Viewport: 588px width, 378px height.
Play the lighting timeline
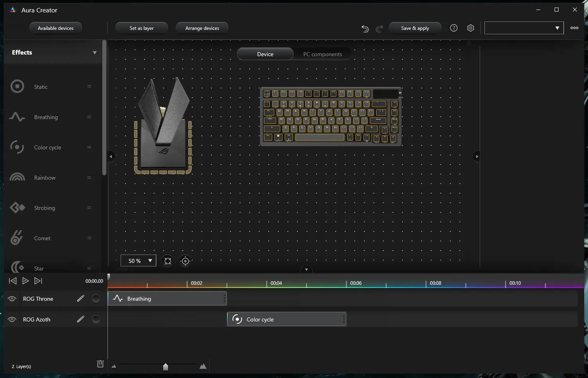25,281
